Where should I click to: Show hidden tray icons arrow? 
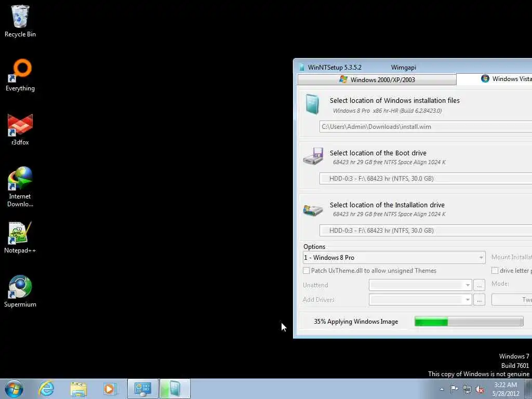(x=442, y=389)
